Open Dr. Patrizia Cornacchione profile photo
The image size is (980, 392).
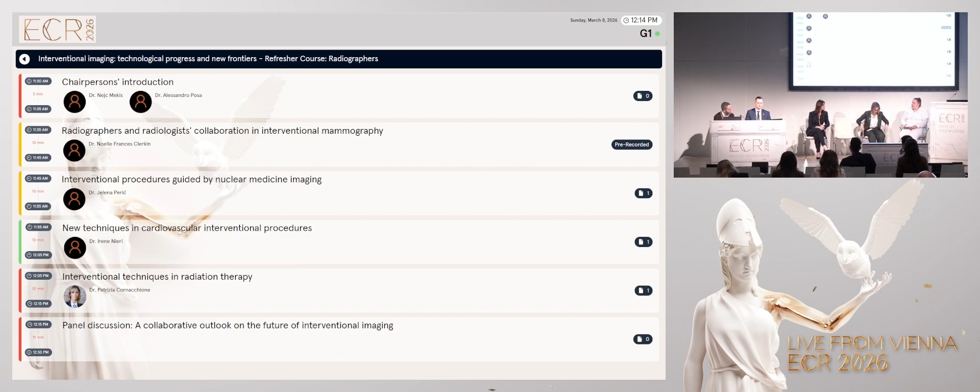coord(75,297)
